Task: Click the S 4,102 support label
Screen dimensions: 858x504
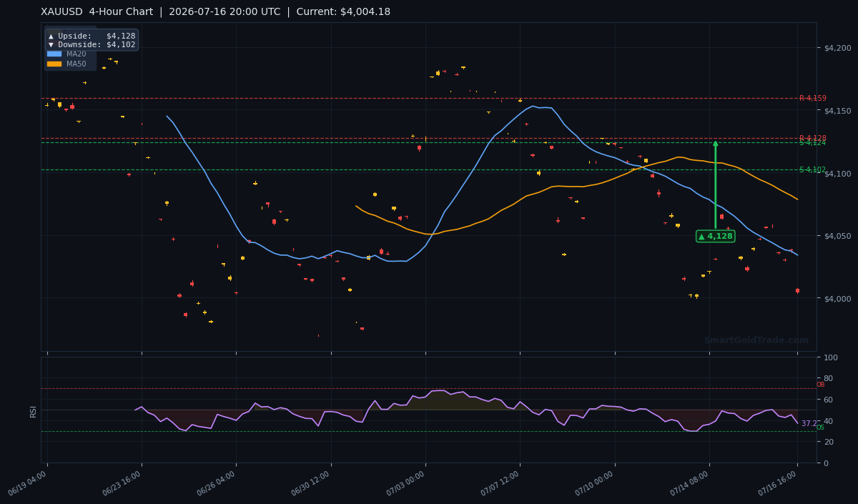Action: 812,170
